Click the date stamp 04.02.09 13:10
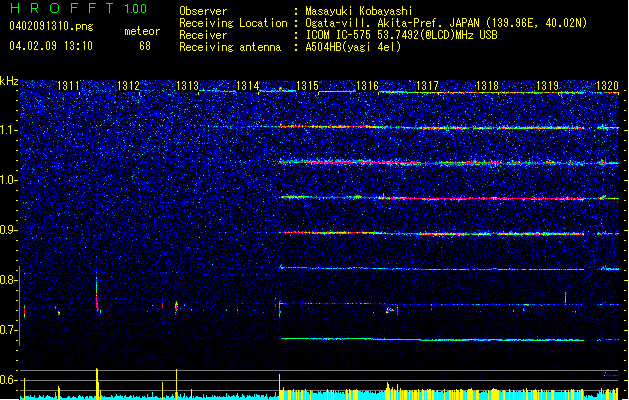 [x=51, y=46]
